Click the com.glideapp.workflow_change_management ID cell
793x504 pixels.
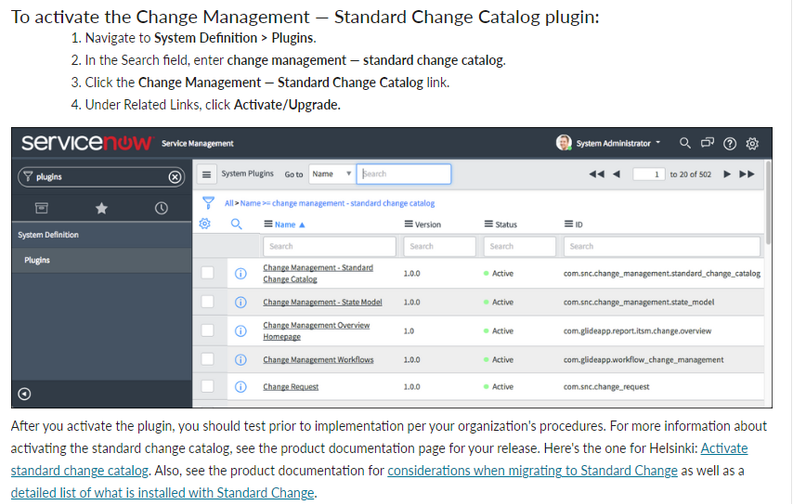(643, 360)
